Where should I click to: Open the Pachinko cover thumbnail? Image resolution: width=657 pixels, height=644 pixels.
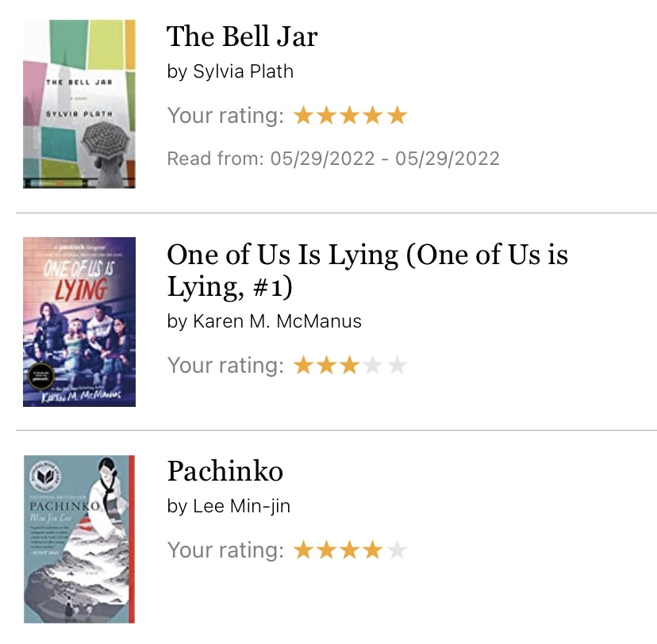point(79,539)
